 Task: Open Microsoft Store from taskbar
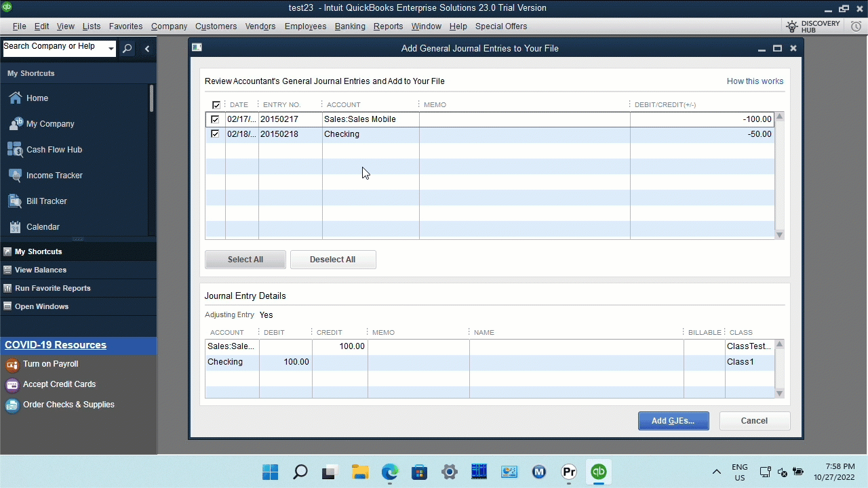point(420,472)
